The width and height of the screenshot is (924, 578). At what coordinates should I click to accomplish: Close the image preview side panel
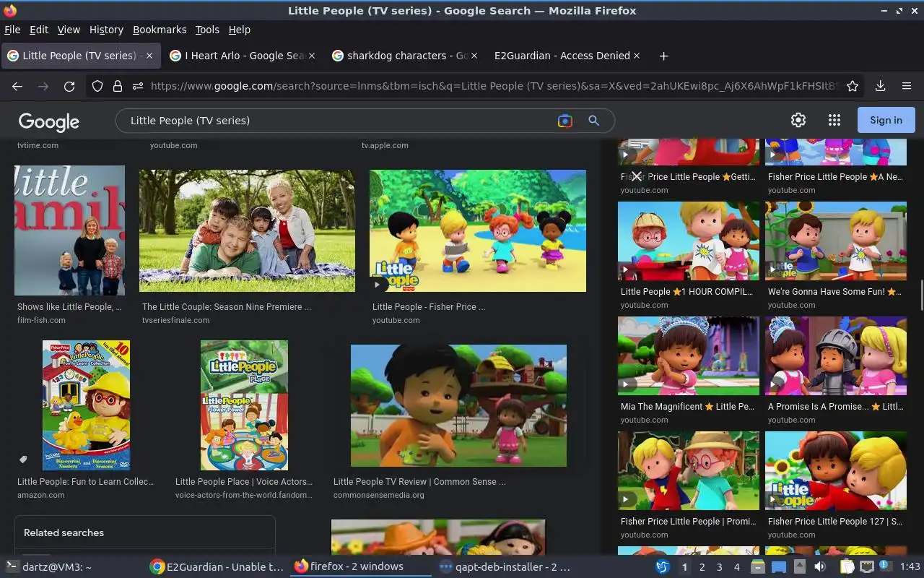click(636, 176)
